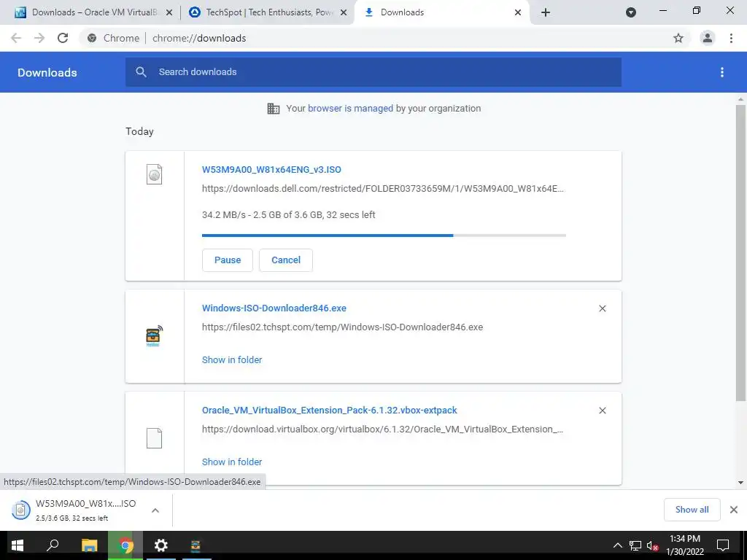Go back with the browser back arrow
Screen dimensions: 747x560
click(16, 38)
